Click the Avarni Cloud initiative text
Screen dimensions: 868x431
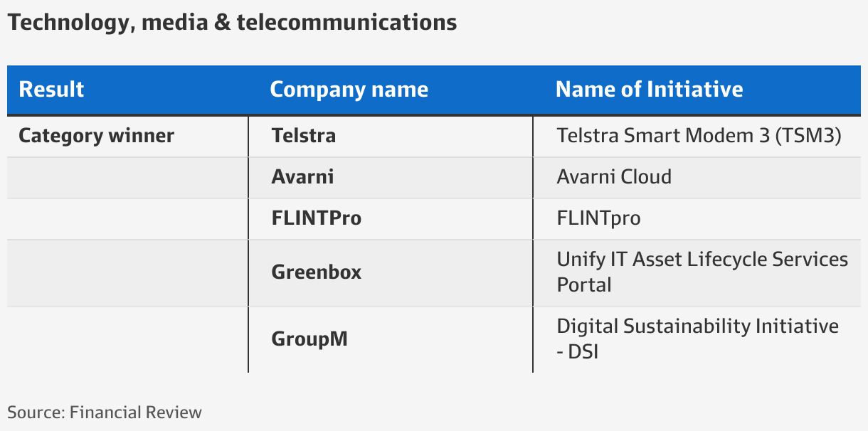point(614,177)
